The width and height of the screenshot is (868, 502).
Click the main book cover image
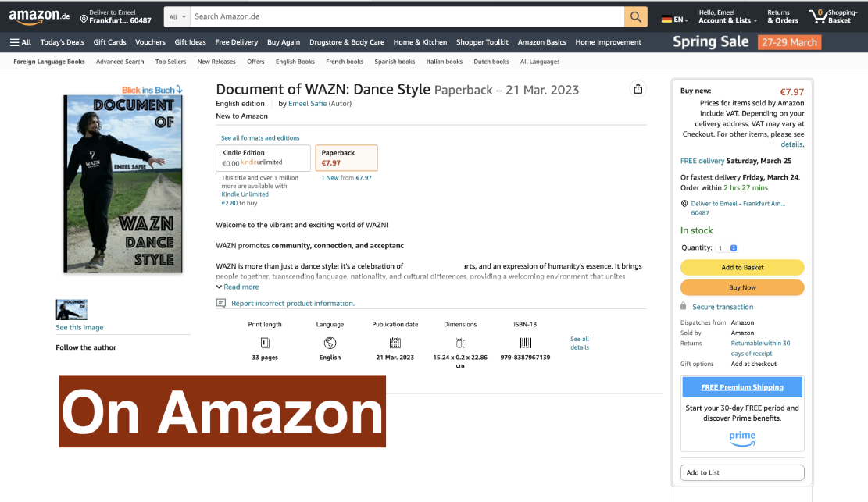(x=123, y=183)
